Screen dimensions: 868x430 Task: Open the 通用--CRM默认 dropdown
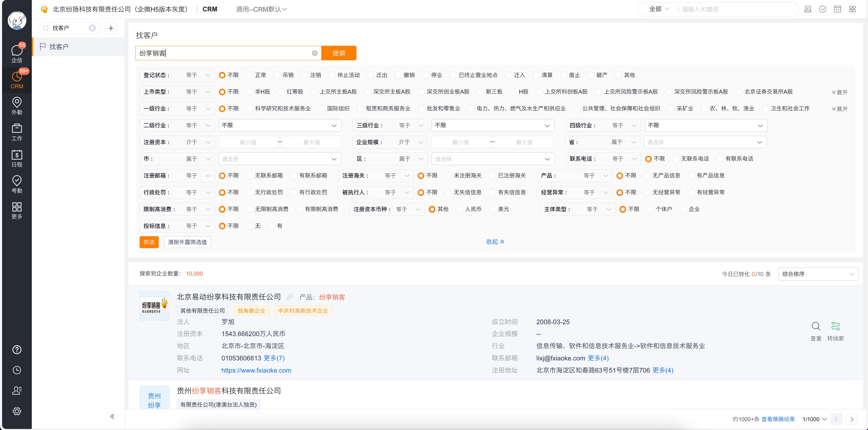(x=262, y=9)
